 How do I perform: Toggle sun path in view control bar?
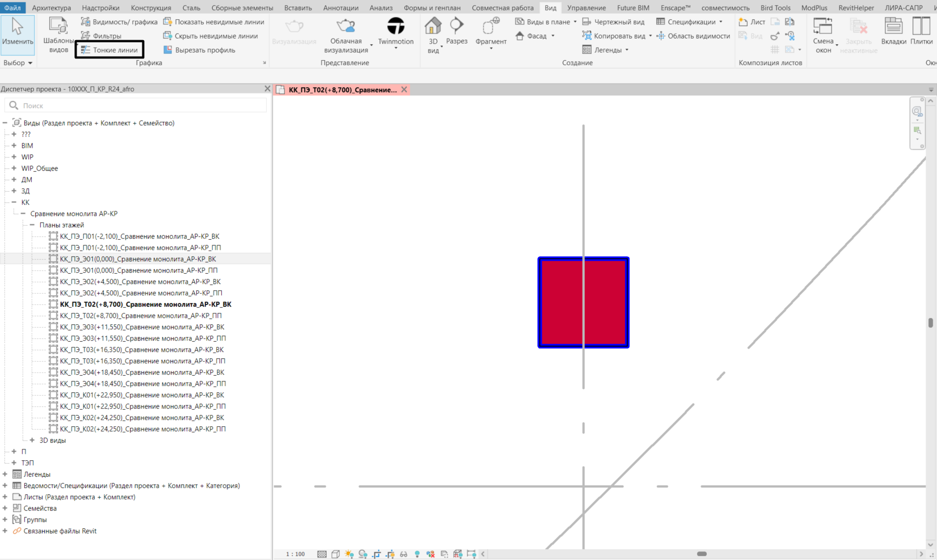349,554
